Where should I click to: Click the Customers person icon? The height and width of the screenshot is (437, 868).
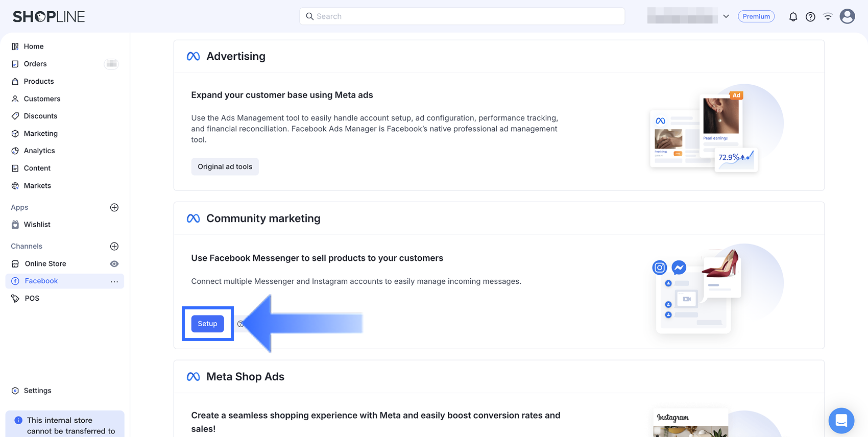15,99
